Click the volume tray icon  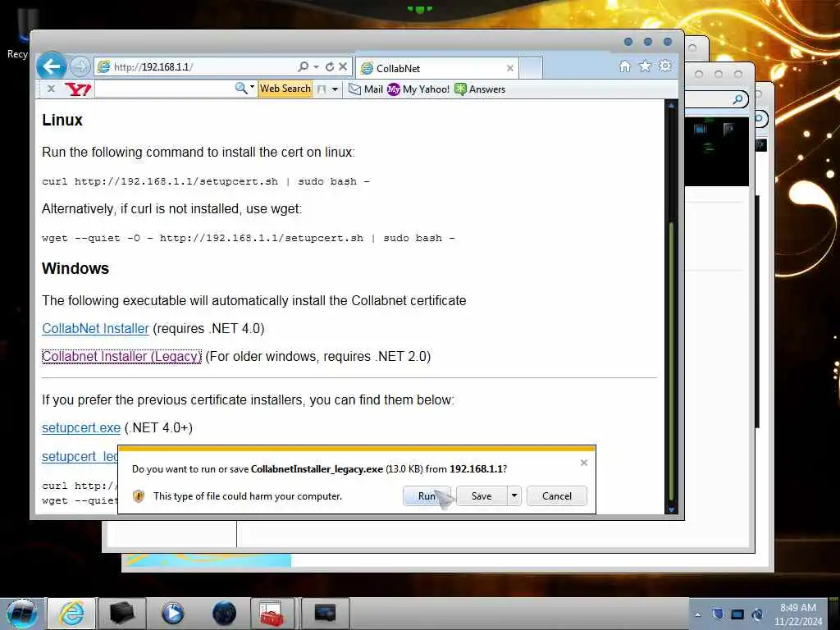757,614
